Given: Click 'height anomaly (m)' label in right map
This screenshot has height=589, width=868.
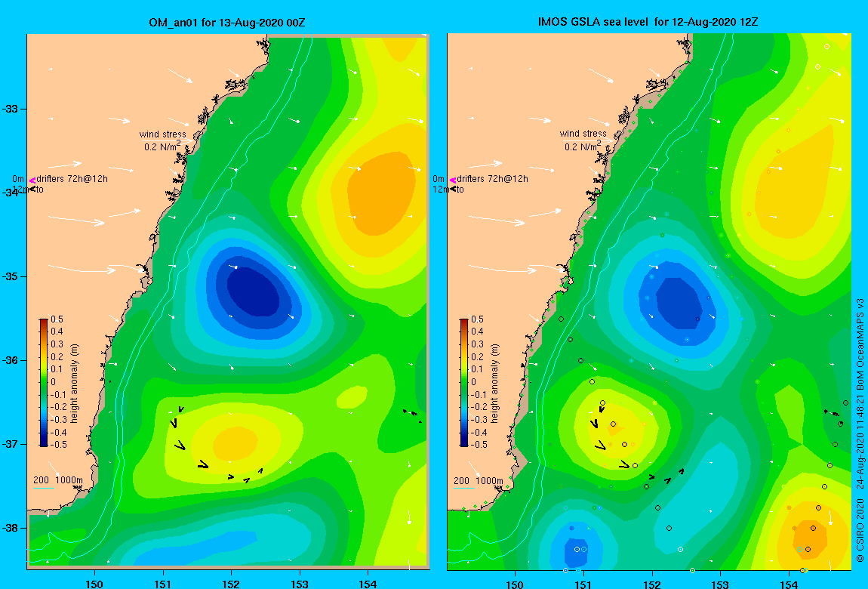Looking at the screenshot, I should (494, 384).
